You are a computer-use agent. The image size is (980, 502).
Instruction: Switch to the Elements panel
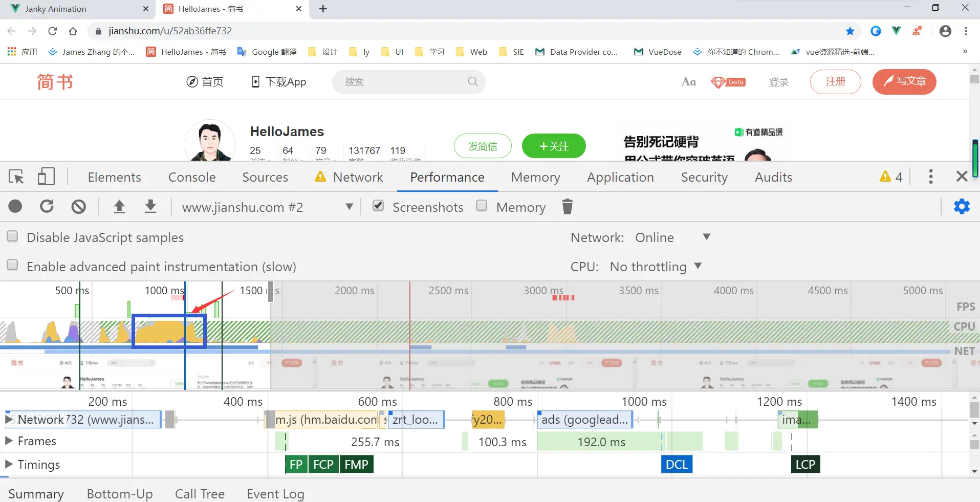click(x=114, y=177)
